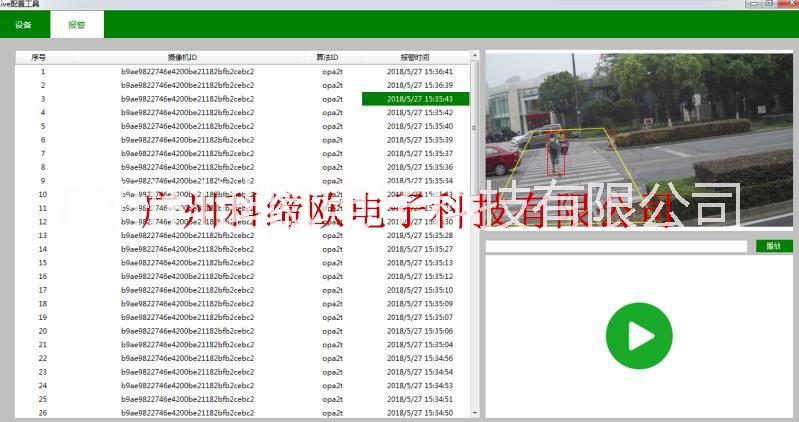799x422 pixels.
Task: Select alarm time 2018/5/27 15:35:10
Action: coord(419,290)
